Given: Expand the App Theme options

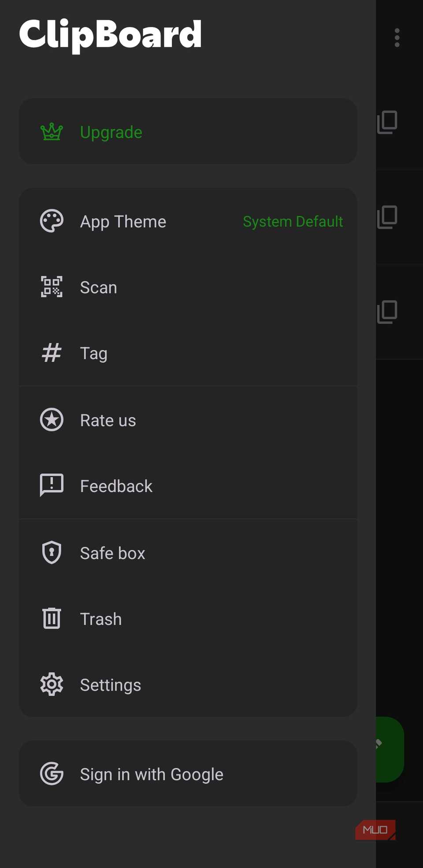Looking at the screenshot, I should pos(123,221).
